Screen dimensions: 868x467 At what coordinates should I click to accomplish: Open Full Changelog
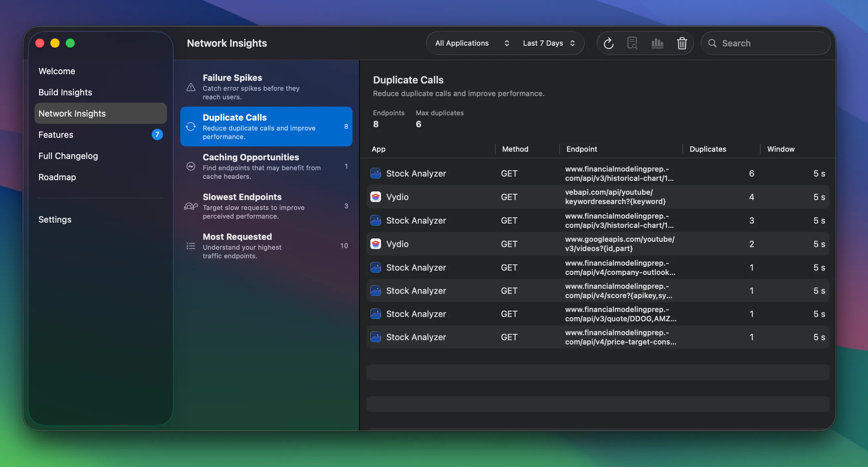[68, 156]
